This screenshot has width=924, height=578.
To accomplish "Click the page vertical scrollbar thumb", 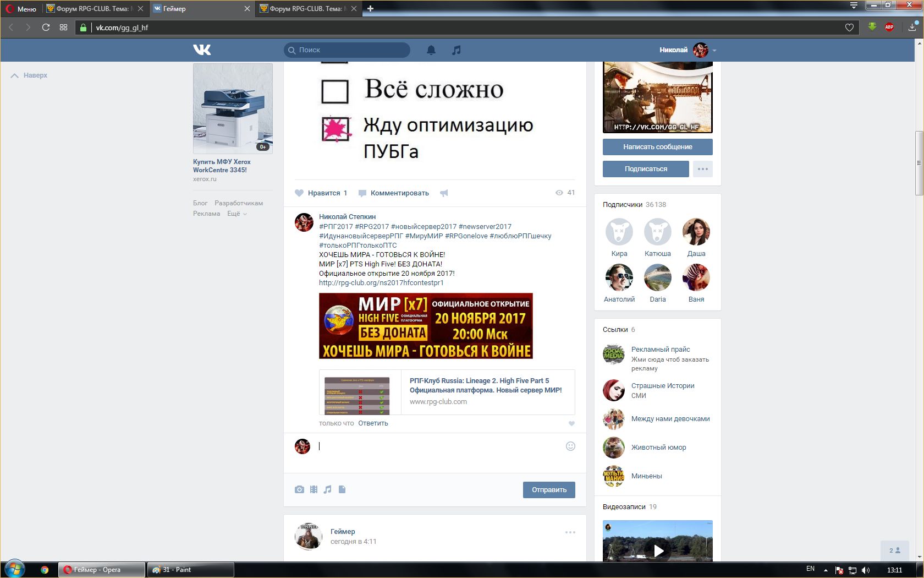I will (x=919, y=163).
